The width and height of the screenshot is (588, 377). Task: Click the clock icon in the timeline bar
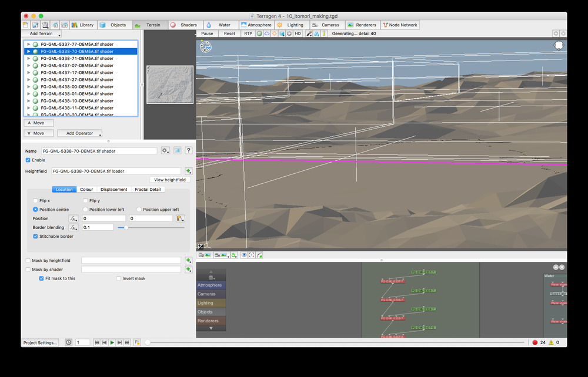pyautogui.click(x=69, y=342)
